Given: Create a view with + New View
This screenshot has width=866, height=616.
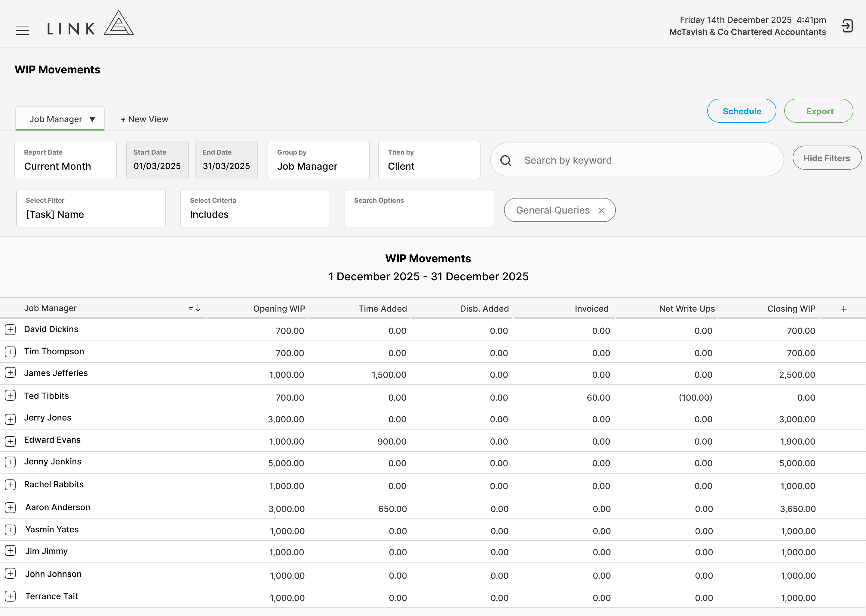Looking at the screenshot, I should tap(144, 119).
